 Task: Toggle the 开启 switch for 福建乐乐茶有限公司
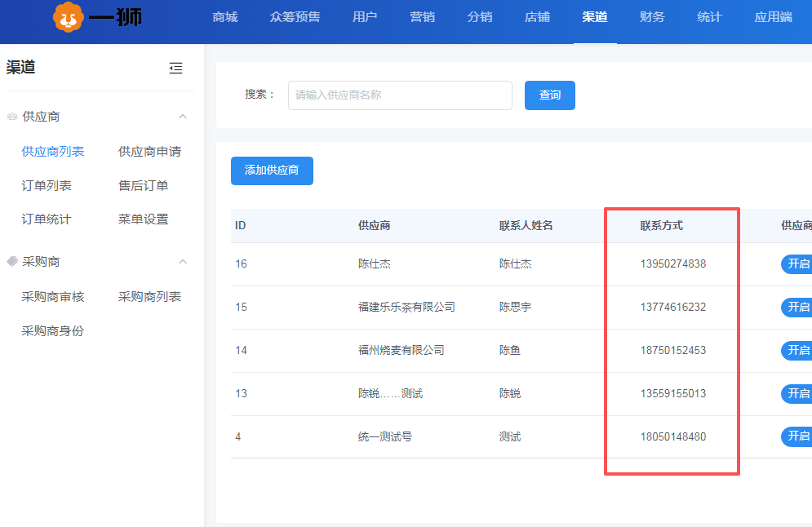[796, 307]
